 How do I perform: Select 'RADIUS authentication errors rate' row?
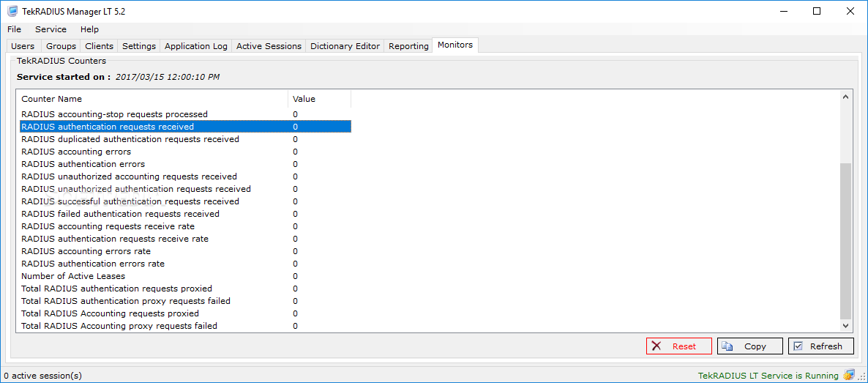[185, 264]
